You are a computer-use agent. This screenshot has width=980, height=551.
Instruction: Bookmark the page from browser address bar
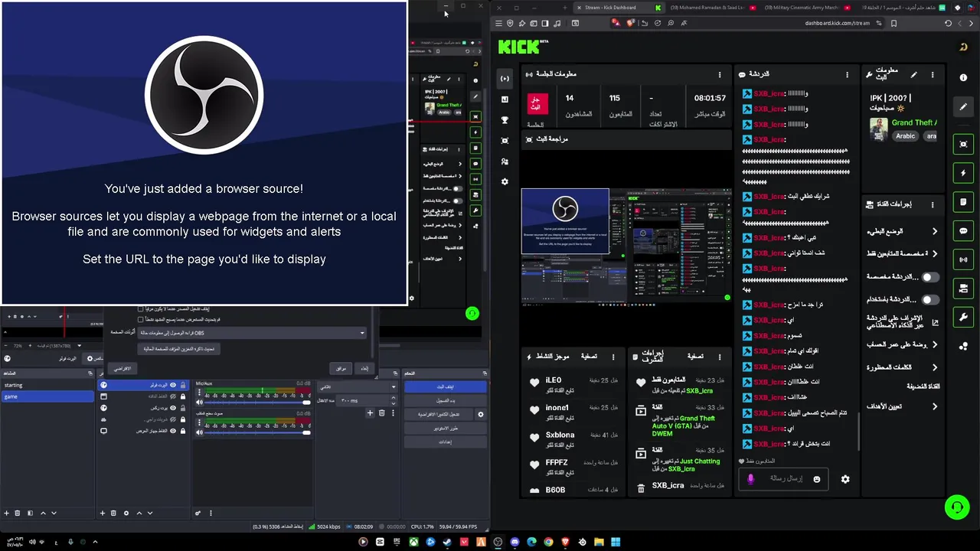[x=893, y=24]
